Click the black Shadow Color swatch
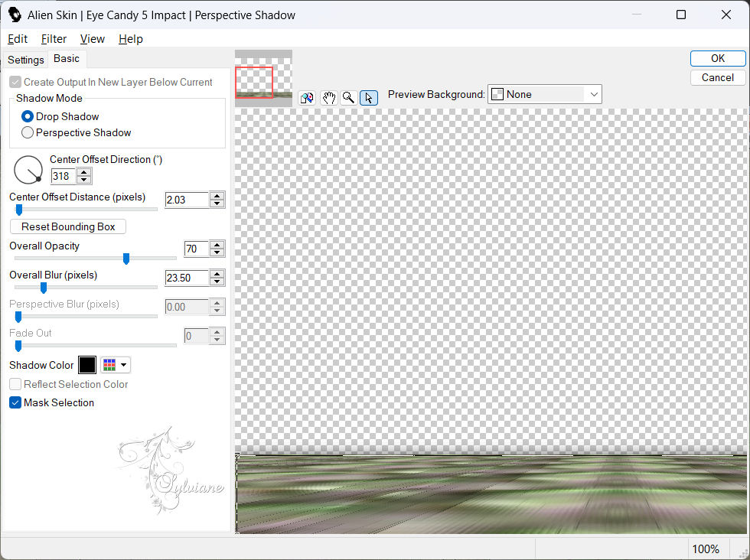The width and height of the screenshot is (750, 560). point(87,365)
